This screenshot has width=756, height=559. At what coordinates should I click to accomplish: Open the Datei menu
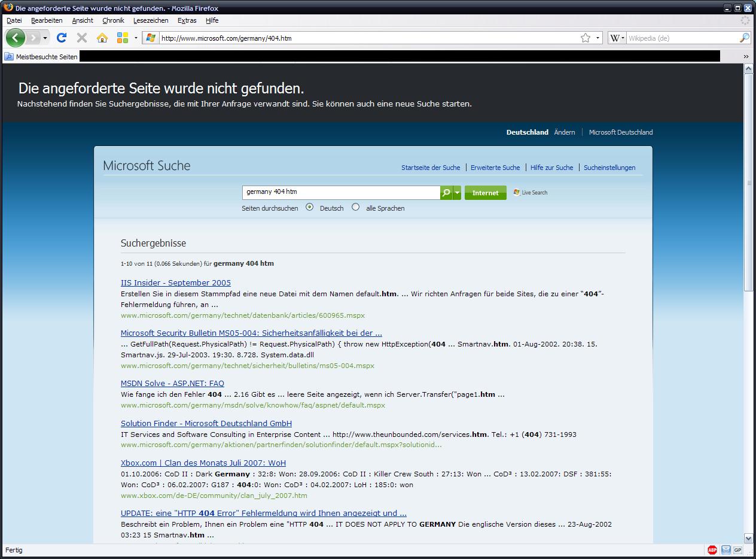(14, 20)
